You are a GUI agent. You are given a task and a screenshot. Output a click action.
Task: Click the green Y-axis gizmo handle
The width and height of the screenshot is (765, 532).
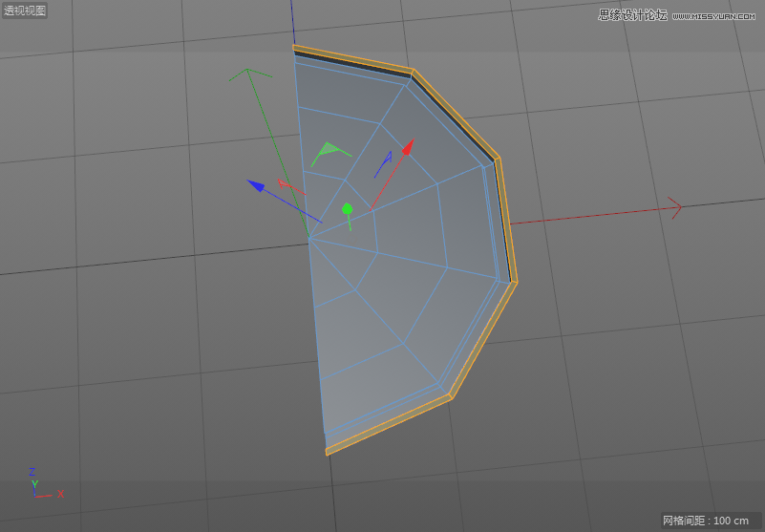(348, 209)
